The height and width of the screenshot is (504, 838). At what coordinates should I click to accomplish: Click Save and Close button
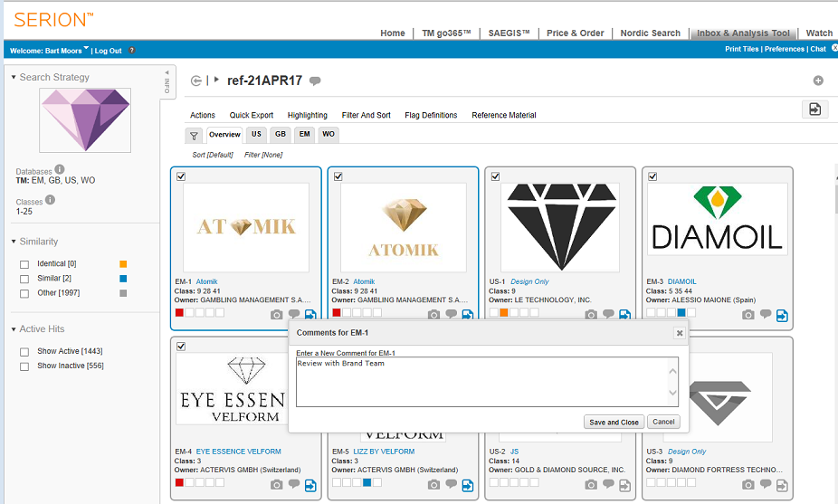click(x=614, y=422)
